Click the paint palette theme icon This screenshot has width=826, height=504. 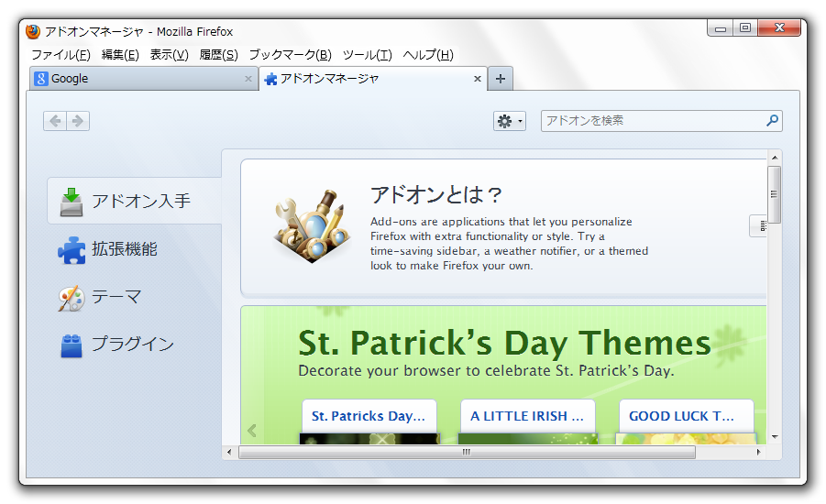(72, 299)
